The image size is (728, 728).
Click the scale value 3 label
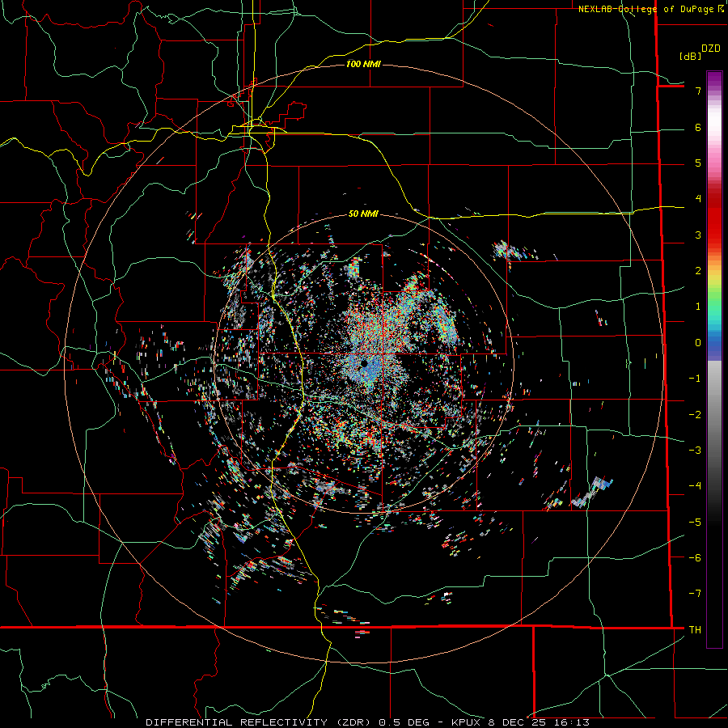click(698, 235)
